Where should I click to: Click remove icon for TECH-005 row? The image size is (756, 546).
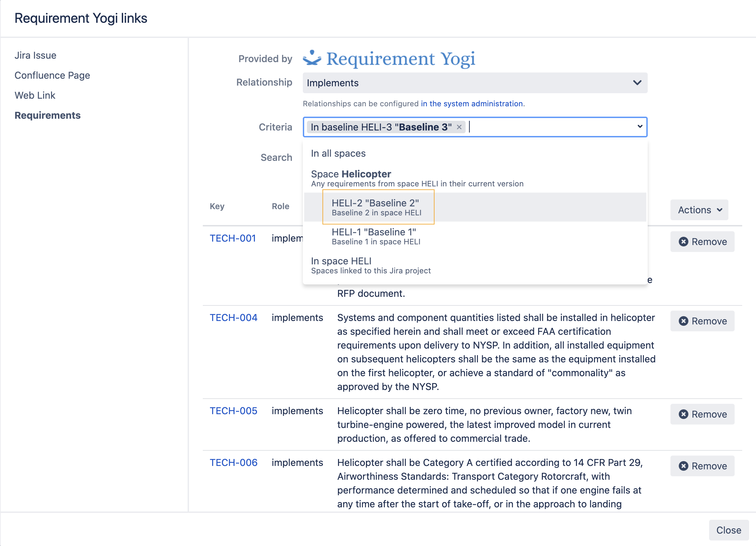tap(683, 414)
